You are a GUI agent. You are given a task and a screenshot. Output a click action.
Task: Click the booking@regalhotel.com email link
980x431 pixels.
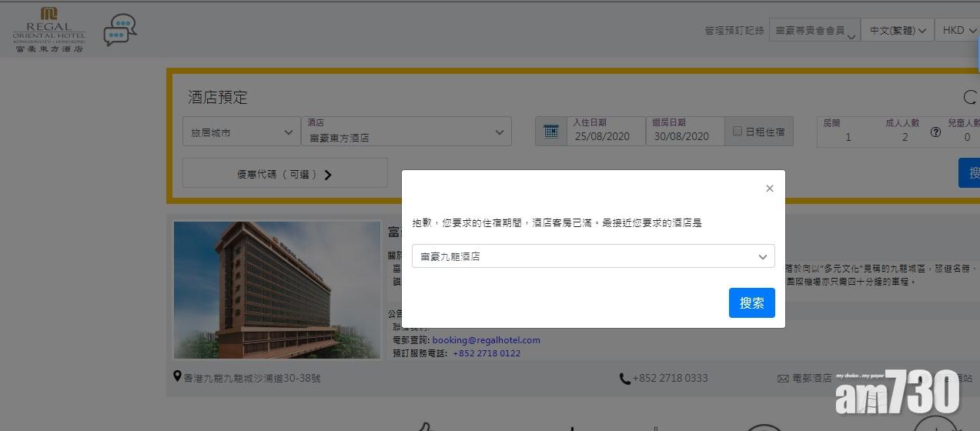click(x=486, y=339)
